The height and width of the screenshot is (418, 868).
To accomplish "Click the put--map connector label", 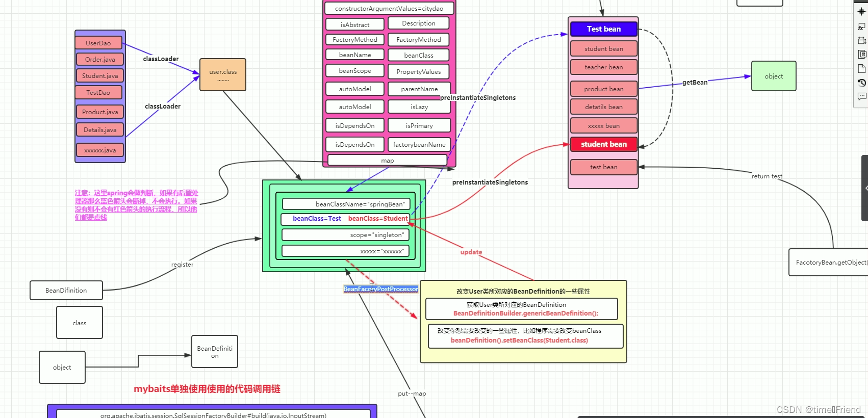I will click(412, 394).
